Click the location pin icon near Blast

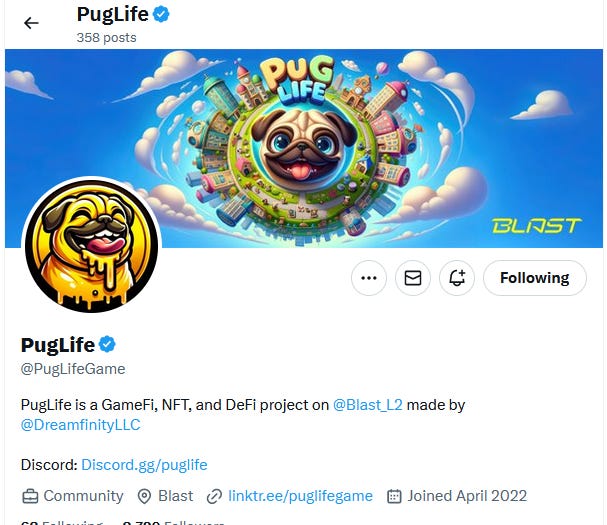[144, 496]
